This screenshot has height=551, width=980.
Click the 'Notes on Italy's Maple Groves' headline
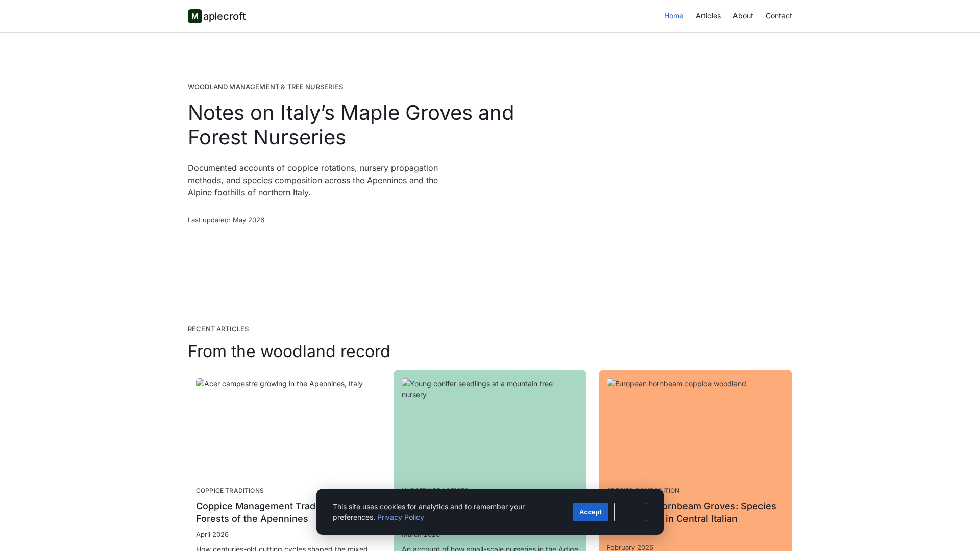pos(351,125)
